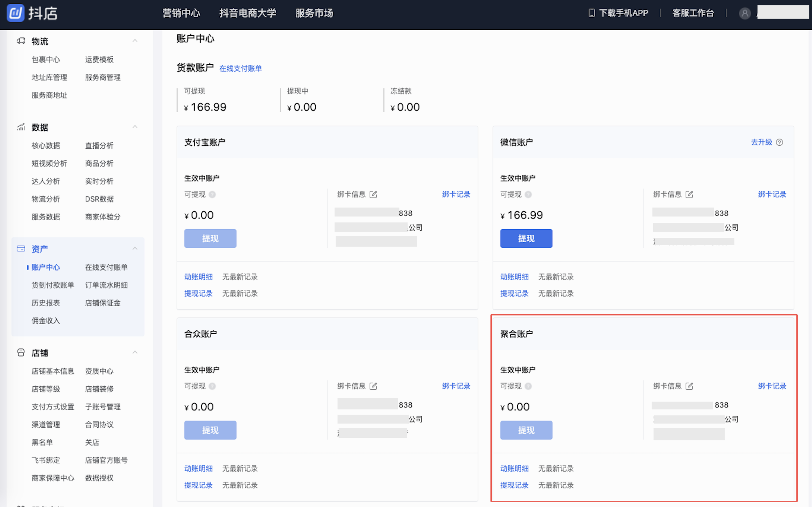This screenshot has height=507, width=812.
Task: Open 子账号管理
Action: pyautogui.click(x=103, y=407)
